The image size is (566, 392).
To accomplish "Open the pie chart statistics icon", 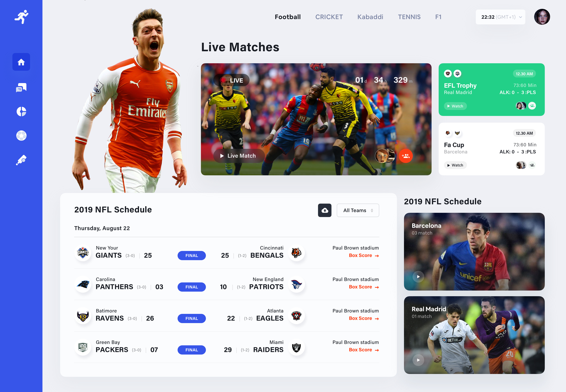I will tap(21, 112).
